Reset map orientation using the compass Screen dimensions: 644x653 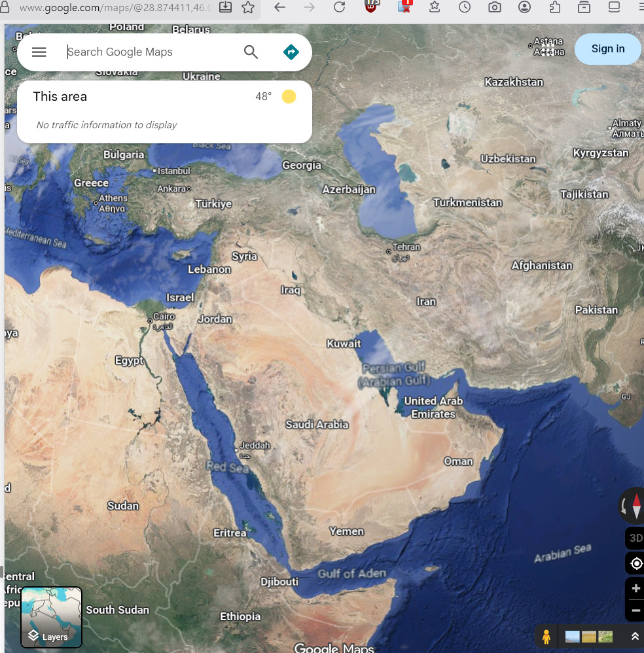634,505
